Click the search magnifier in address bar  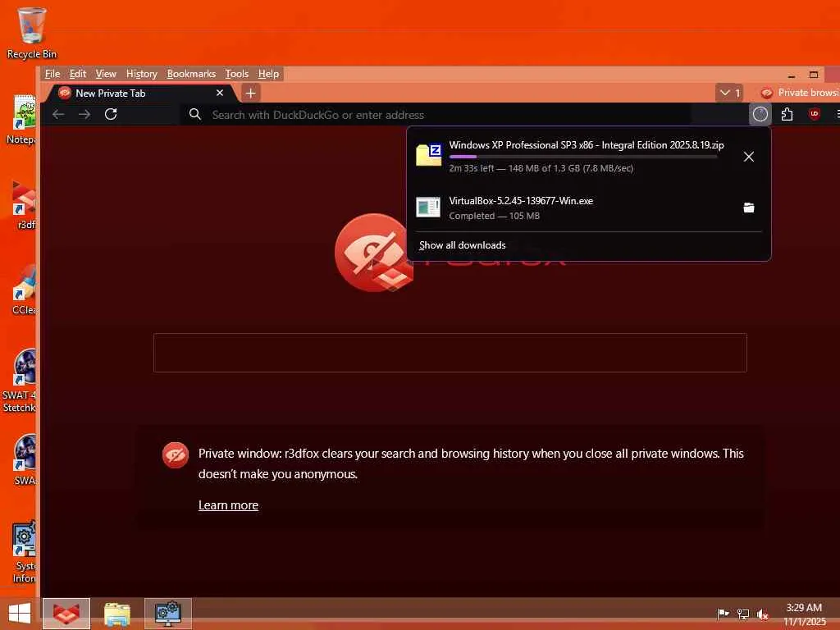coord(195,114)
